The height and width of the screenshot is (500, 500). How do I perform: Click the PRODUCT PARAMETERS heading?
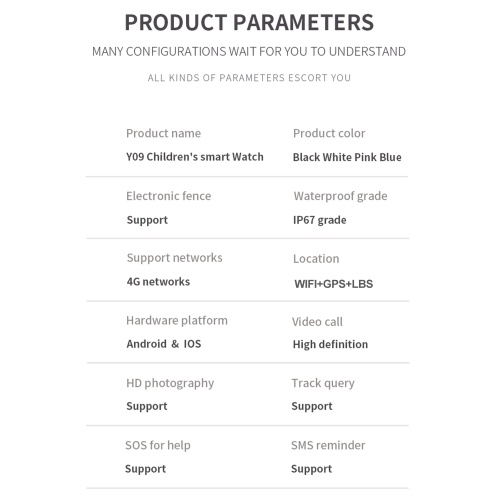pyautogui.click(x=249, y=23)
